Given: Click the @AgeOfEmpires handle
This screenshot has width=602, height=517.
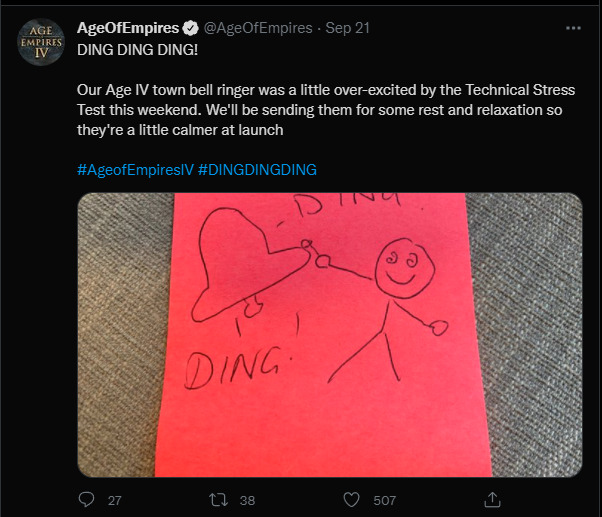Looking at the screenshot, I should tap(258, 27).
